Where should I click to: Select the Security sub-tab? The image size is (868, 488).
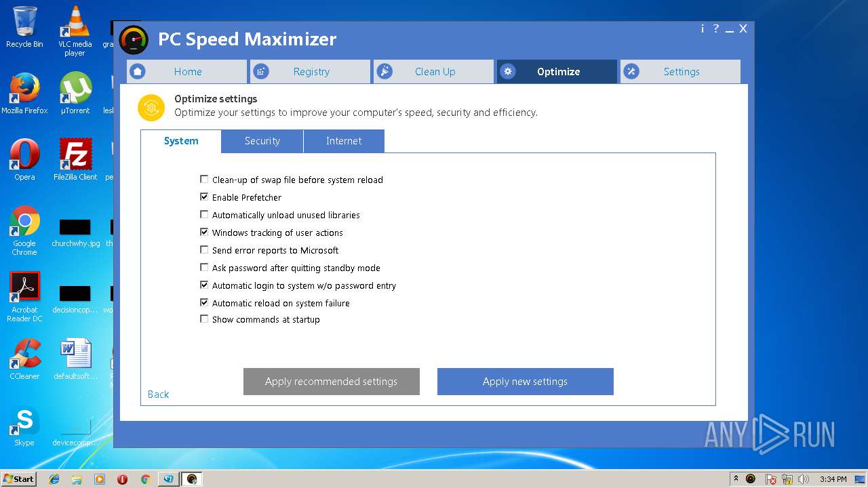coord(262,141)
